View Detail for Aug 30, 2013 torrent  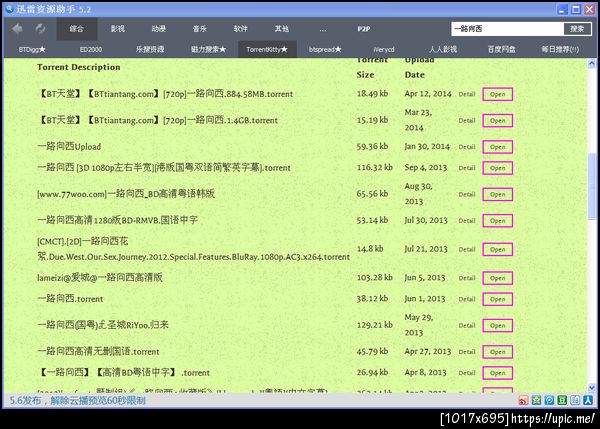[x=467, y=194]
